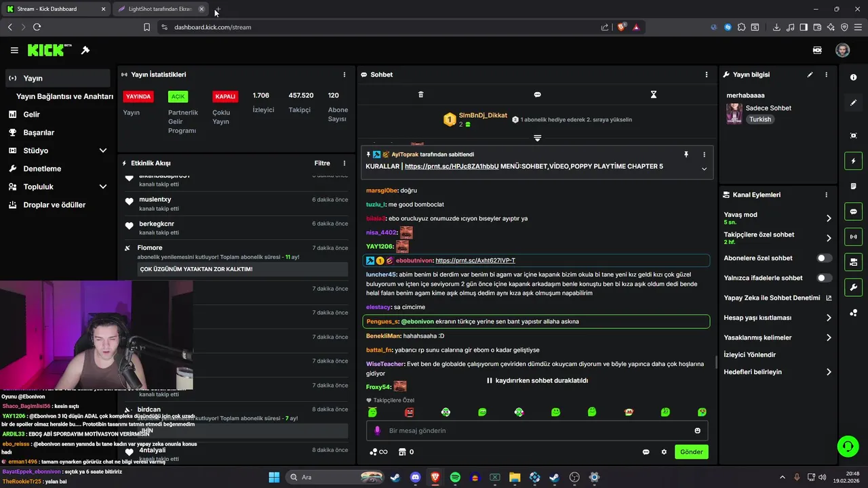Image resolution: width=868 pixels, height=488 pixels.
Task: Expand Stüdyo menu in left sidebar
Action: 103,150
